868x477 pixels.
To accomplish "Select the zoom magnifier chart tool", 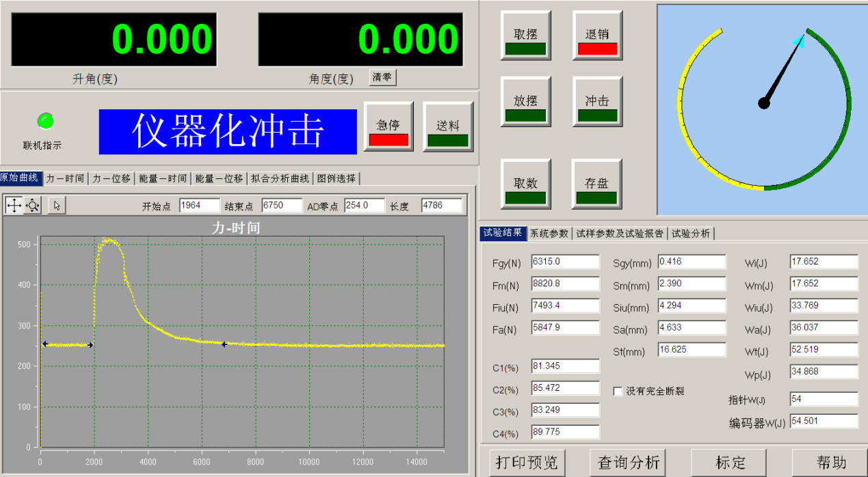I will pyautogui.click(x=33, y=205).
